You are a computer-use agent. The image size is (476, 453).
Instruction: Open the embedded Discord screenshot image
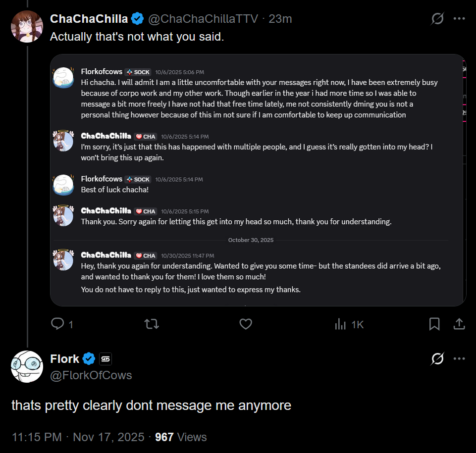click(x=258, y=180)
